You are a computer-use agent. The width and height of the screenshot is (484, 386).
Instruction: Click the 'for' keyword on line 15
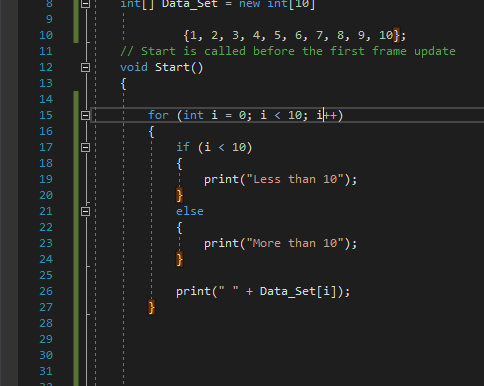coord(158,115)
